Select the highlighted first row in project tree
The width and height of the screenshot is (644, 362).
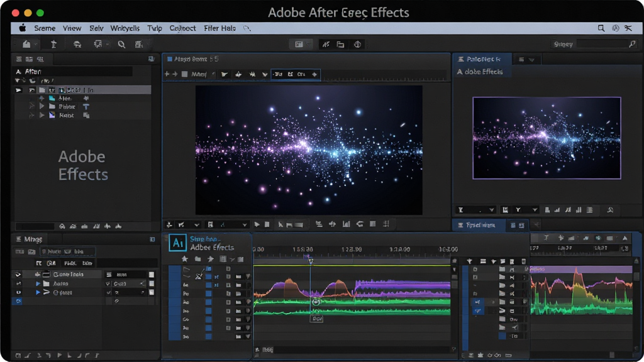pyautogui.click(x=83, y=90)
